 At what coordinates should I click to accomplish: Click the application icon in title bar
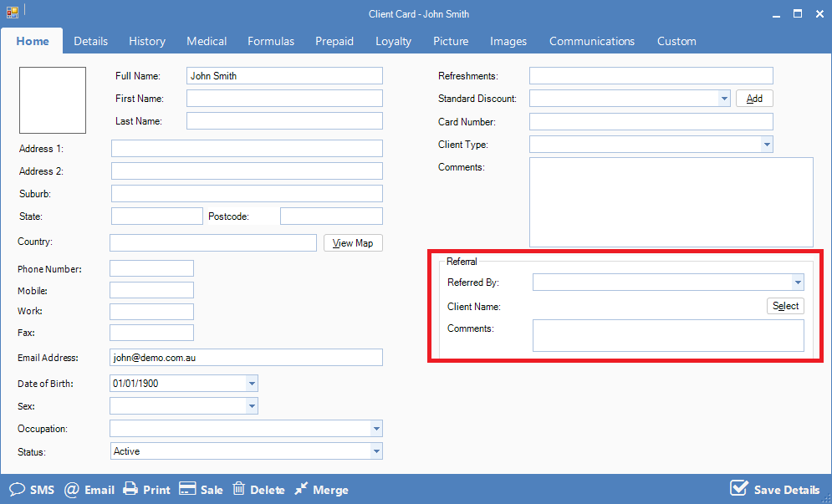[13, 13]
